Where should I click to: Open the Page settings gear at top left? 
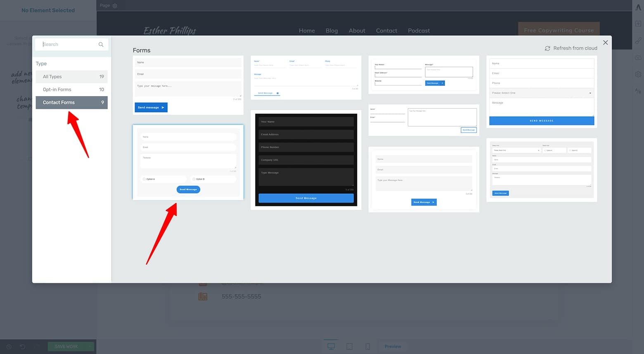tap(114, 6)
